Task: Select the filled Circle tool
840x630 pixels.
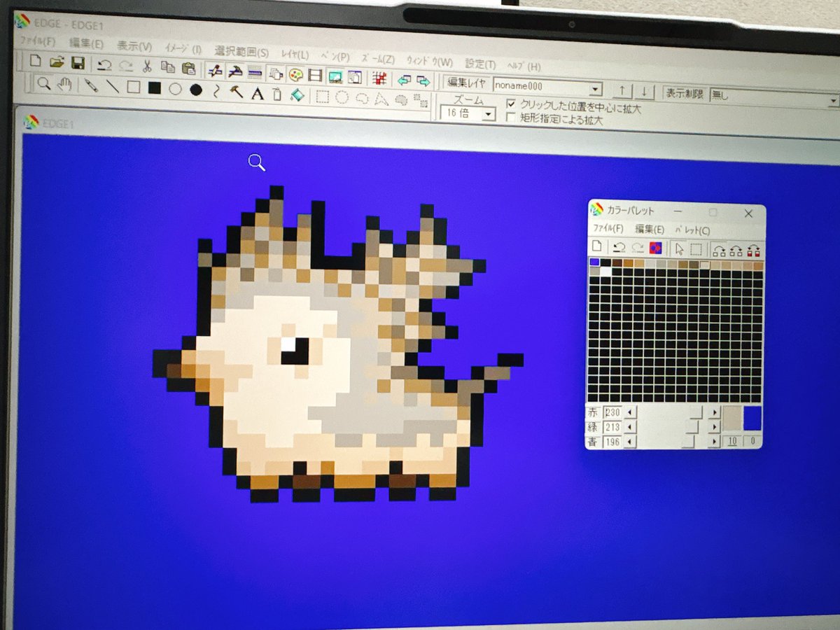Action: click(x=195, y=90)
